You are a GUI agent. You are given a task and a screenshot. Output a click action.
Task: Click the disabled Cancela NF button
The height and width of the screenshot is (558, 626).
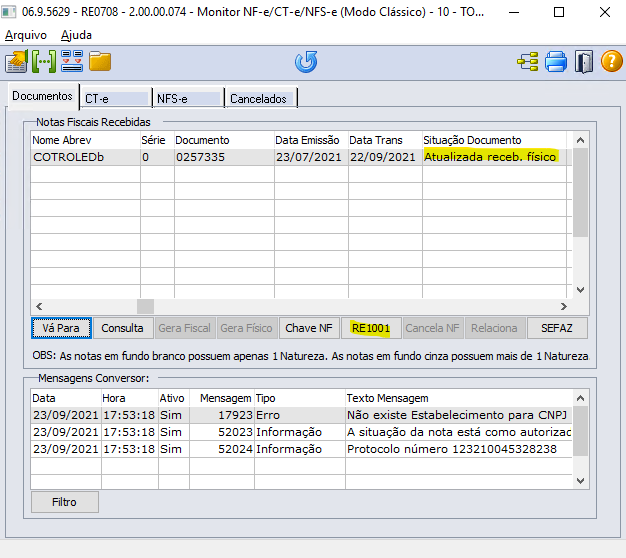pos(432,328)
